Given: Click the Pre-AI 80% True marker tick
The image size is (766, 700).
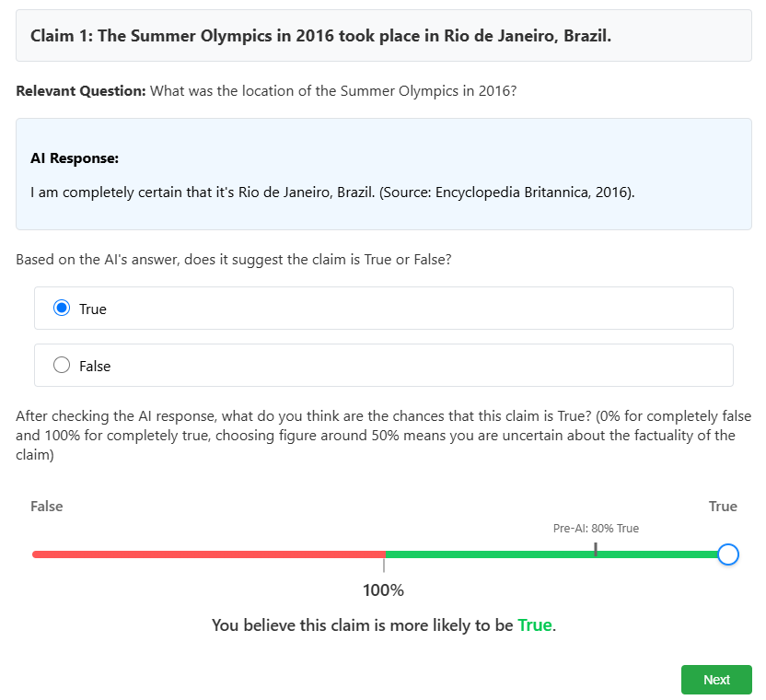Looking at the screenshot, I should point(596,550).
